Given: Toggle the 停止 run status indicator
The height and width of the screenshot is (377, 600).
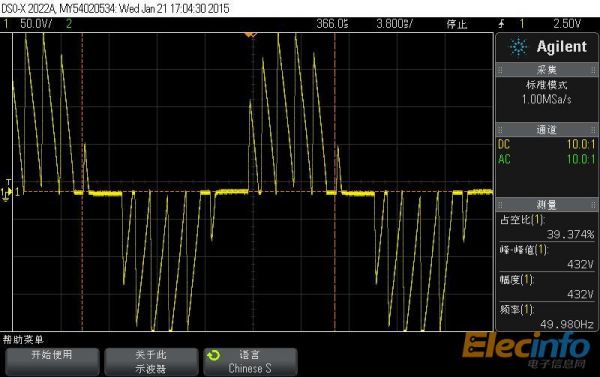Looking at the screenshot, I should [x=457, y=24].
